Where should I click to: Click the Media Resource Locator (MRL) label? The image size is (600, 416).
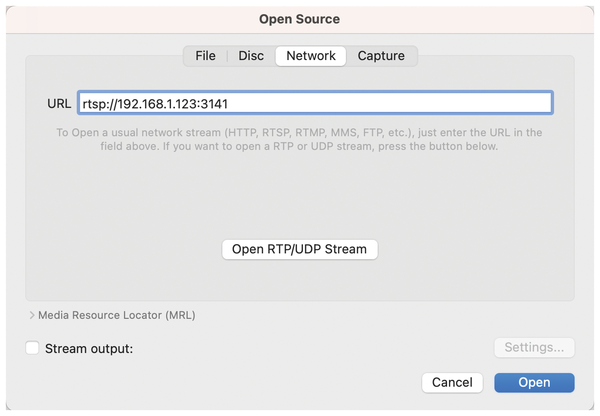coord(116,315)
